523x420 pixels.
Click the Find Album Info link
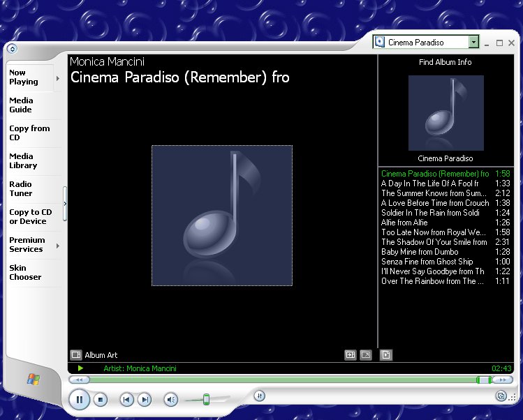(445, 62)
